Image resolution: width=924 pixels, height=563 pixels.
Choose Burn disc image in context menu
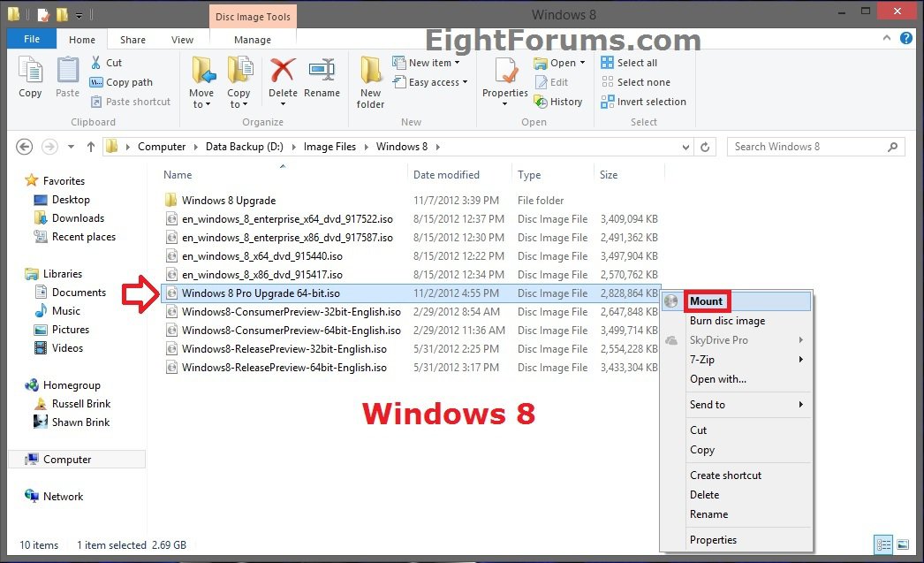(736, 321)
